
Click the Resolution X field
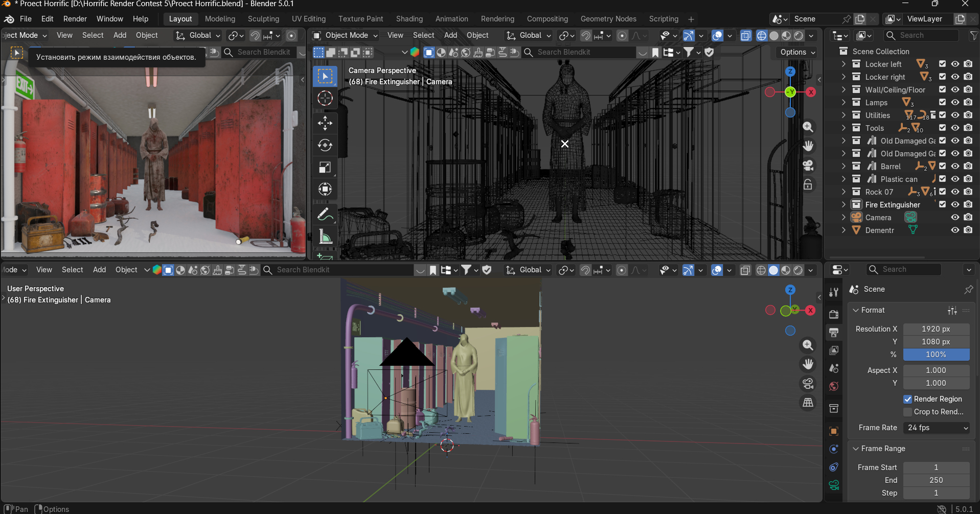coord(936,329)
